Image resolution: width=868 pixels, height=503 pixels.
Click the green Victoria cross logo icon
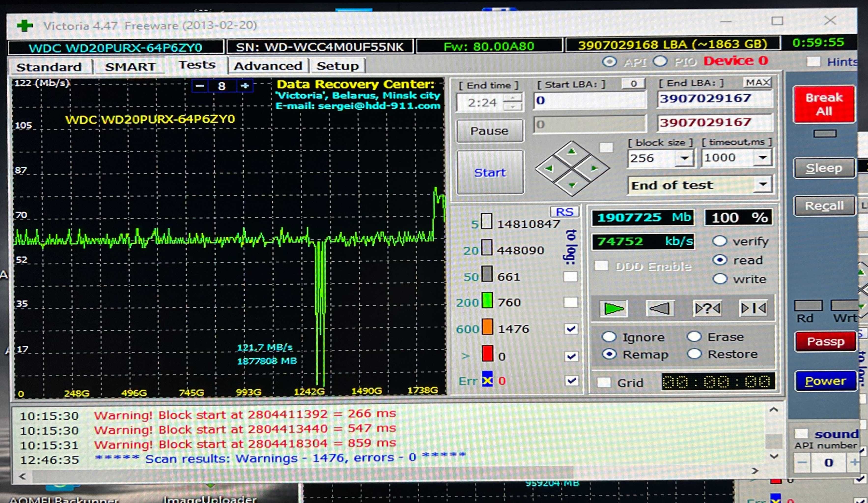pos(25,26)
